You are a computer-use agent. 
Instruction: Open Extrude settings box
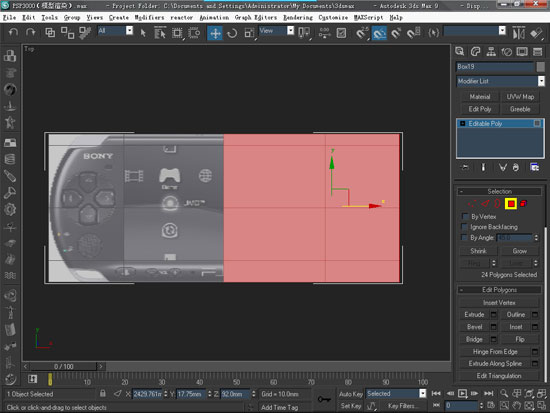click(x=494, y=314)
